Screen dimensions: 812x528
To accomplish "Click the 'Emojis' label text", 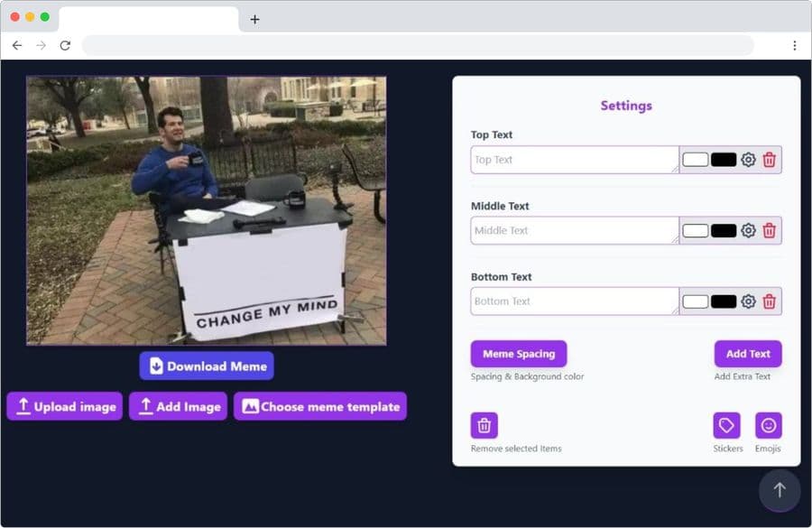I will (768, 449).
